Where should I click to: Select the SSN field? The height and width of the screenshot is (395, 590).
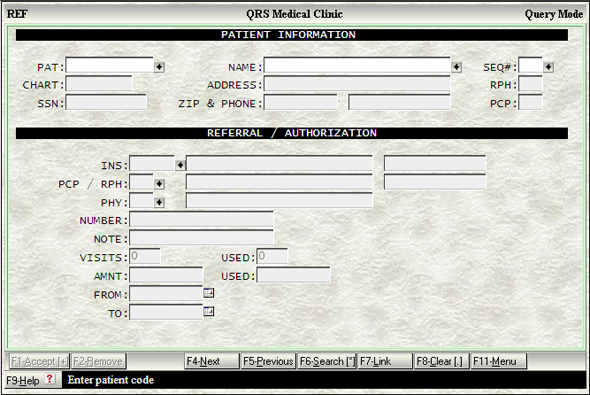coord(106,102)
